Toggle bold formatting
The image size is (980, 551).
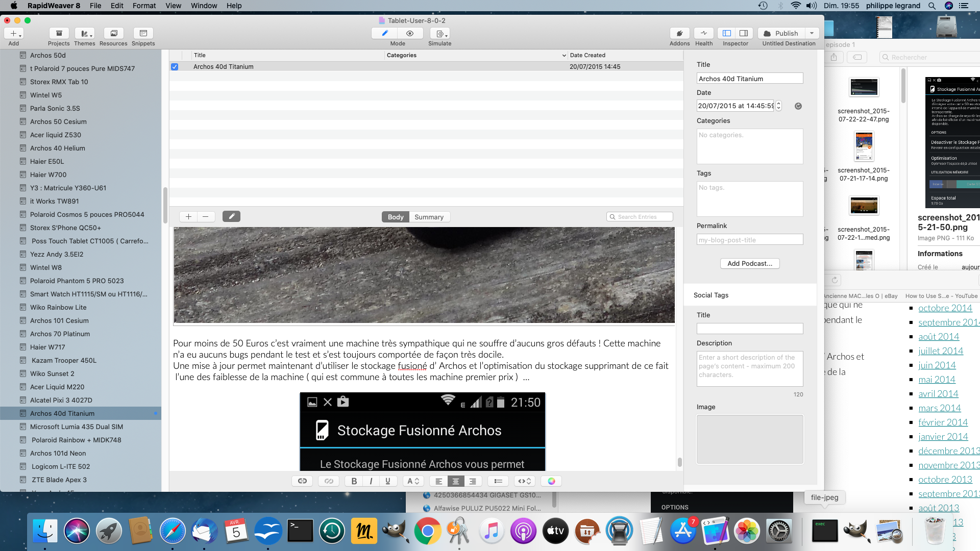pos(354,481)
